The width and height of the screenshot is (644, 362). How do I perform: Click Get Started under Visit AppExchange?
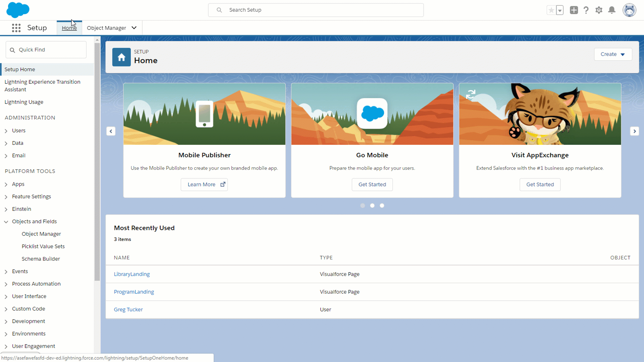coord(540,184)
